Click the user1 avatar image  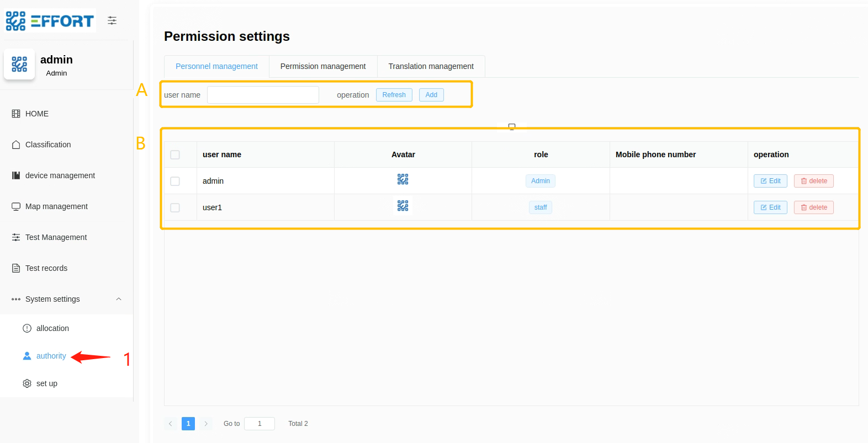[403, 206]
